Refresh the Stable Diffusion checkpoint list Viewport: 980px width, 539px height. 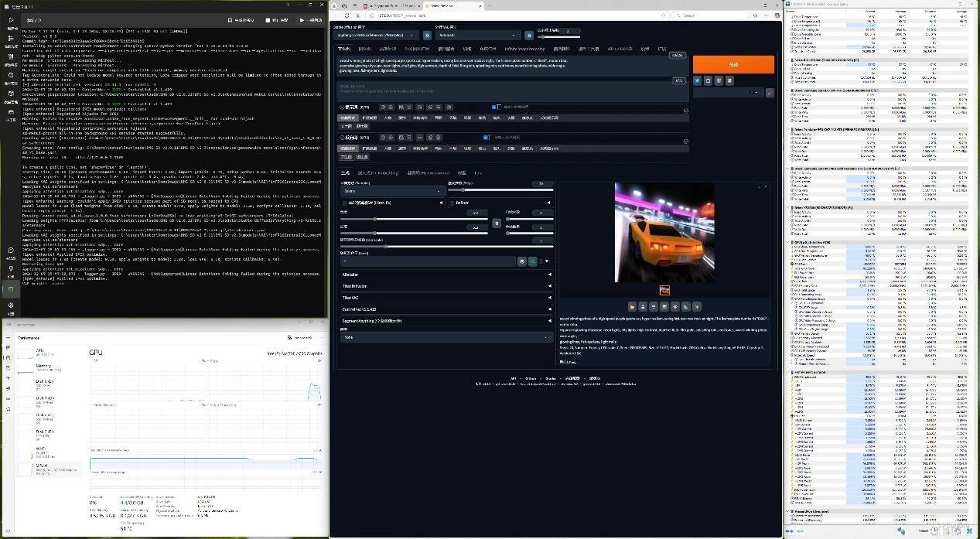click(x=427, y=35)
